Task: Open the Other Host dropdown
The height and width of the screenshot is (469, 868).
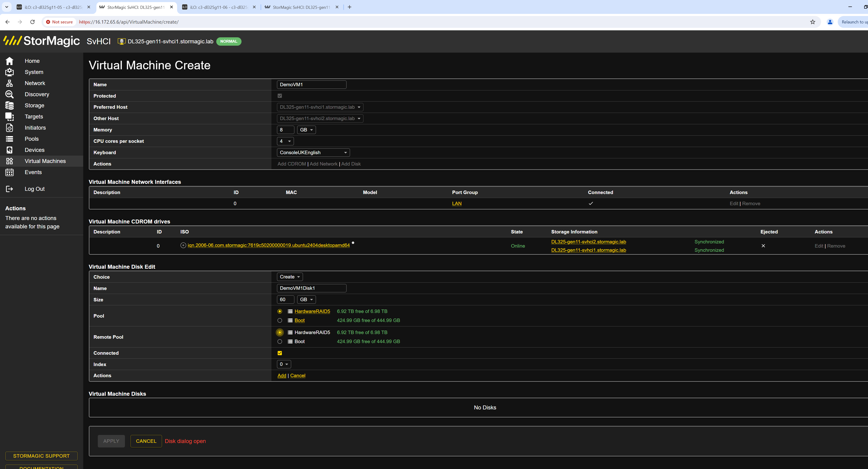Action: 320,119
